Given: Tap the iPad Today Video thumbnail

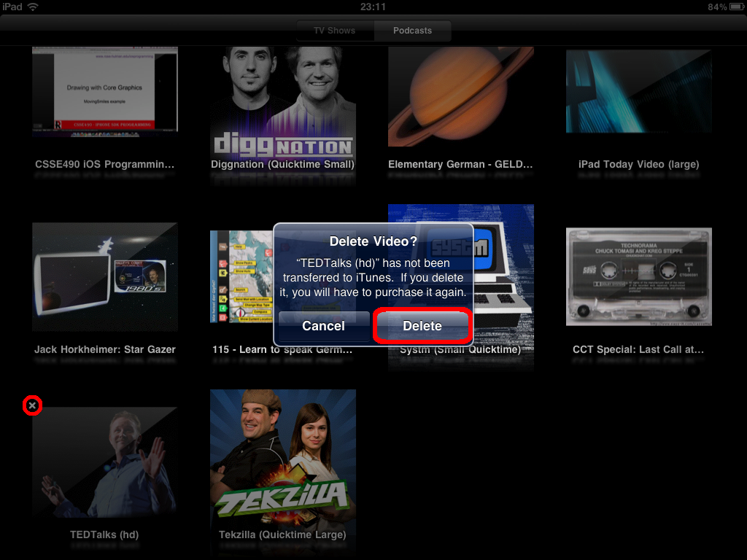Looking at the screenshot, I should click(638, 91).
